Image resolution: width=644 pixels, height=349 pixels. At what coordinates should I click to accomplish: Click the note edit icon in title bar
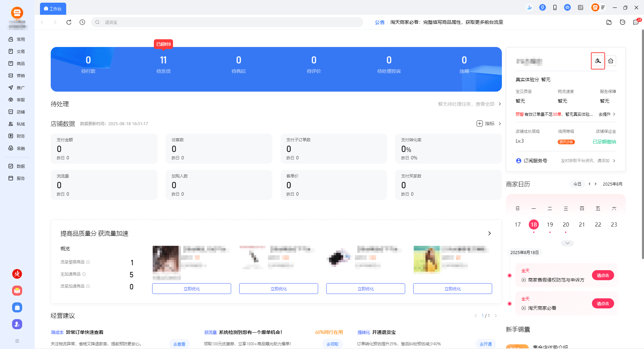pyautogui.click(x=581, y=7)
